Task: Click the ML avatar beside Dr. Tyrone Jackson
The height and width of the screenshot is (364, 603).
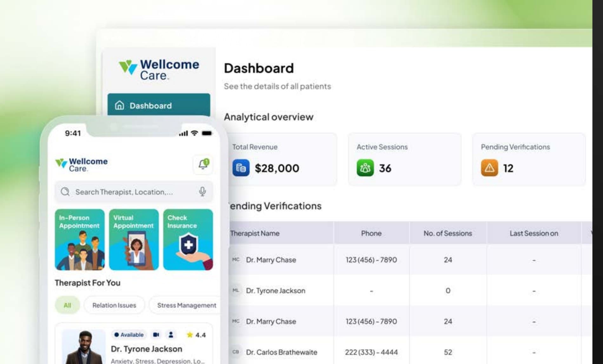Action: [x=235, y=290]
